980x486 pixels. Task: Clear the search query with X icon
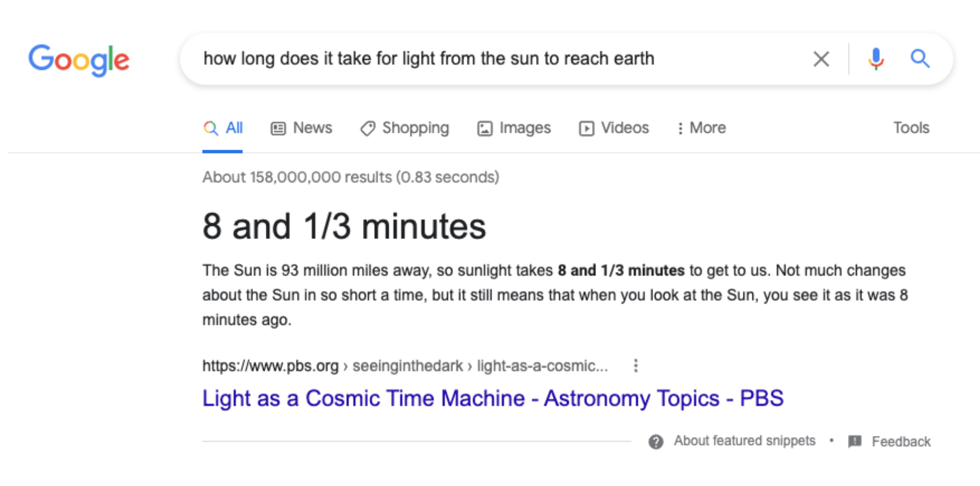[821, 58]
